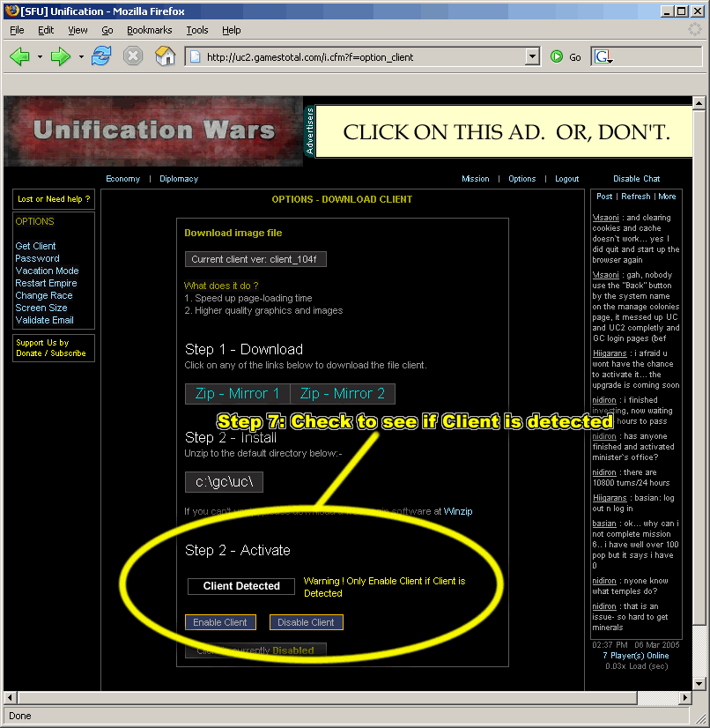Open the back history dropdown arrow
Image resolution: width=710 pixels, height=728 pixels.
(x=40, y=57)
